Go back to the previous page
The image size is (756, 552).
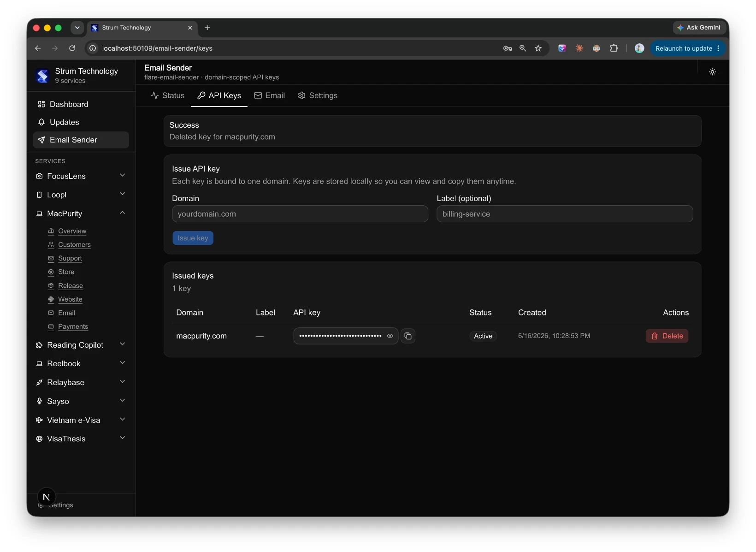(x=38, y=48)
